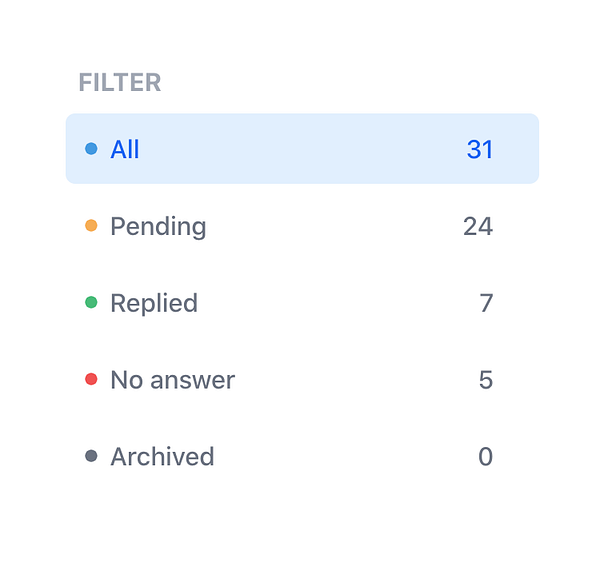Click the orange dot beside Pending
This screenshot has height=574, width=600.
91,226
